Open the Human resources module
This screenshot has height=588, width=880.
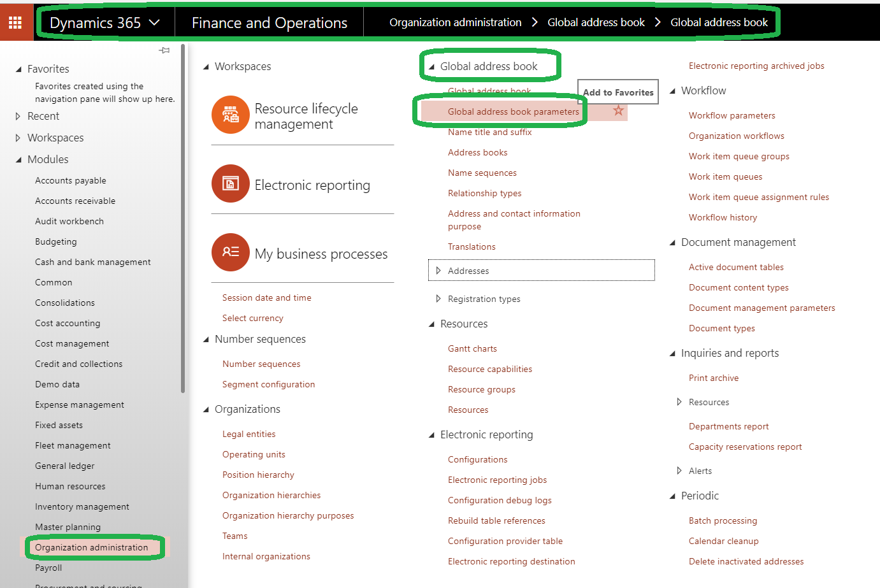tap(70, 486)
